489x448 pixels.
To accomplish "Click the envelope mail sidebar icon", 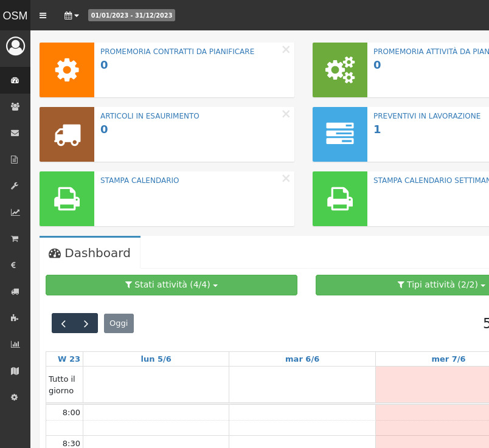I will click(x=15, y=133).
